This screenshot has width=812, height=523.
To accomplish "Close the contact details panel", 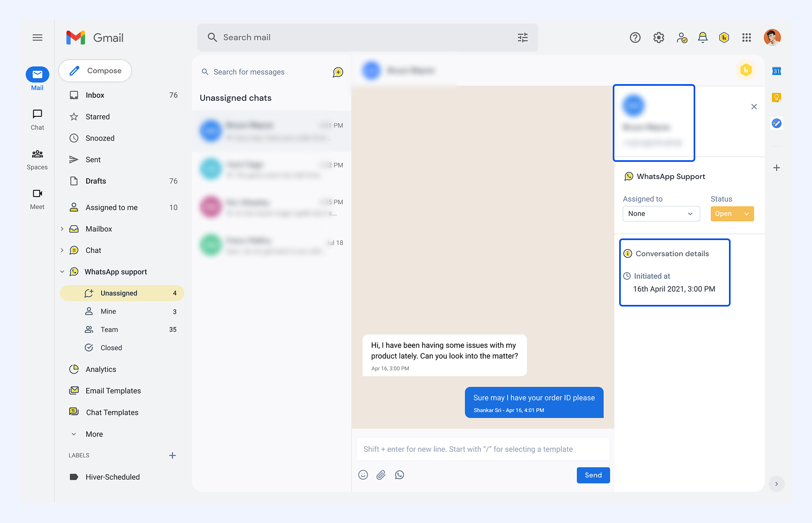I will click(x=754, y=107).
